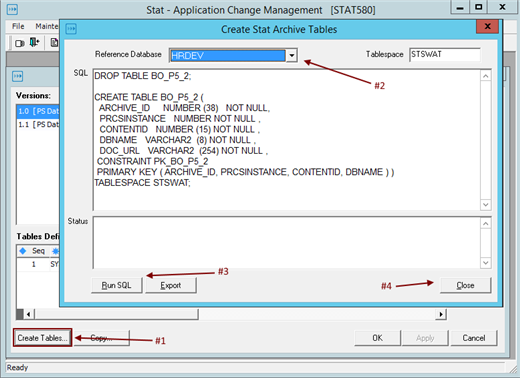
Task: Click the Stat application icon in the title bar
Action: point(12,10)
